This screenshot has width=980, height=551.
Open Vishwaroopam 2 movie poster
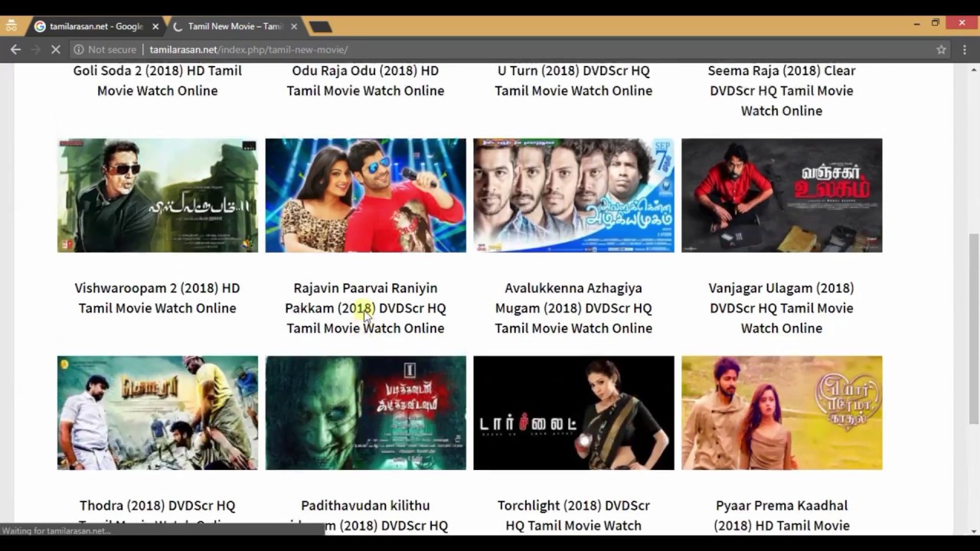(x=157, y=195)
